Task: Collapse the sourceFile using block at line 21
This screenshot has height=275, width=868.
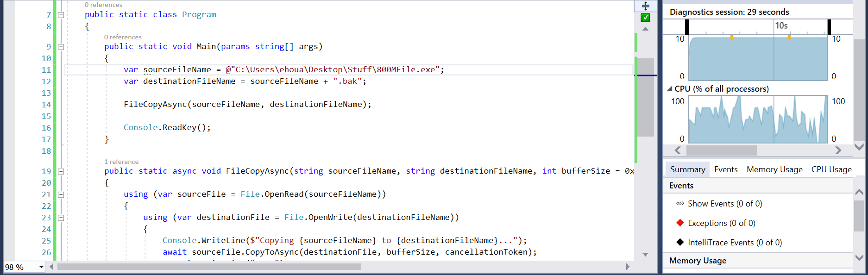Action: point(61,194)
